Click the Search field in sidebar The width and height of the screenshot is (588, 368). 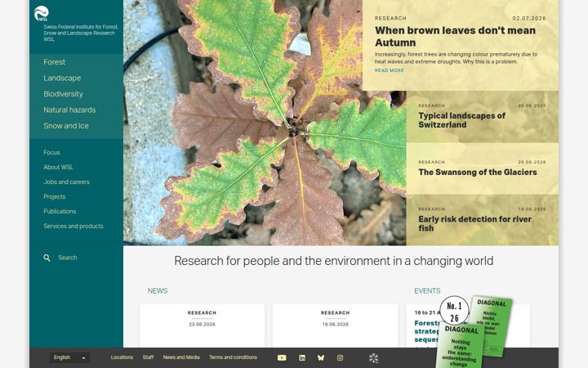click(x=68, y=258)
